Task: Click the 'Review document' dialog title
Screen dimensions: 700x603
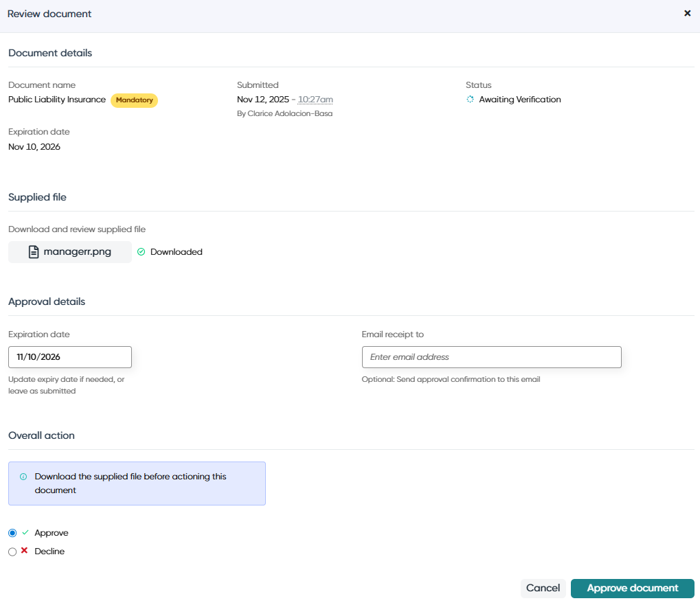Action: (49, 14)
